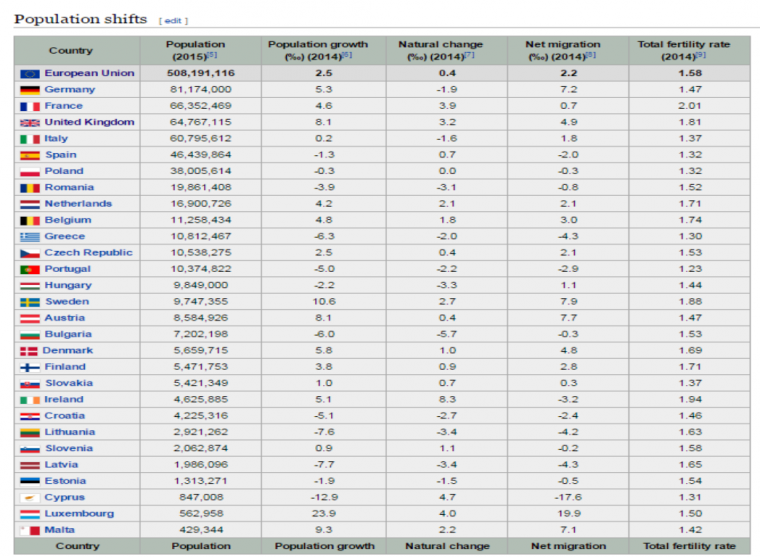Click the Netherlands flag icon

point(30,205)
